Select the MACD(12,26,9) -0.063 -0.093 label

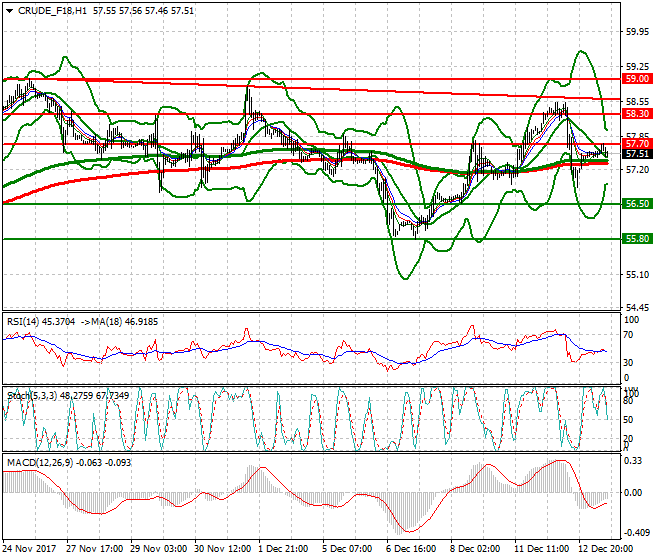coord(69,463)
